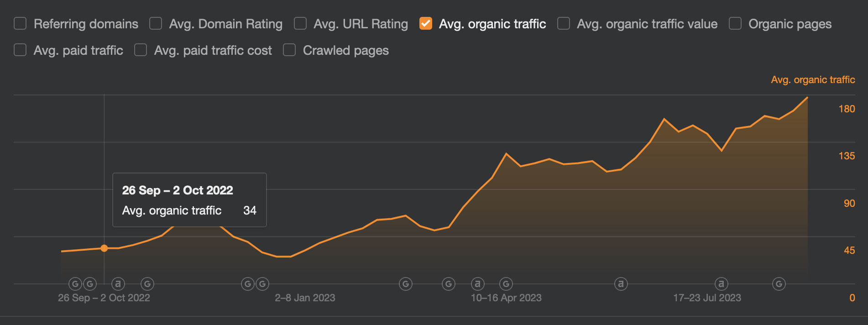This screenshot has height=325, width=868.
Task: Click the 10–16 Apr 2023 axis label
Action: click(506, 298)
